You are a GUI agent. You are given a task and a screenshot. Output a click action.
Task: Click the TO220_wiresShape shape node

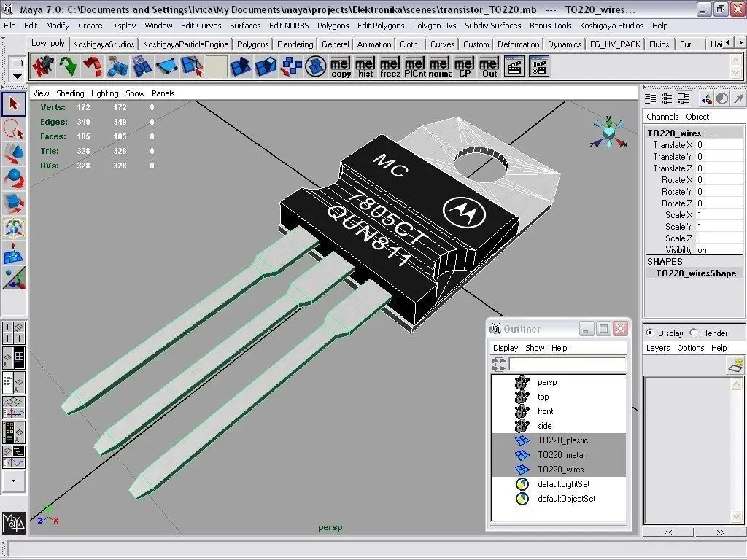[696, 273]
